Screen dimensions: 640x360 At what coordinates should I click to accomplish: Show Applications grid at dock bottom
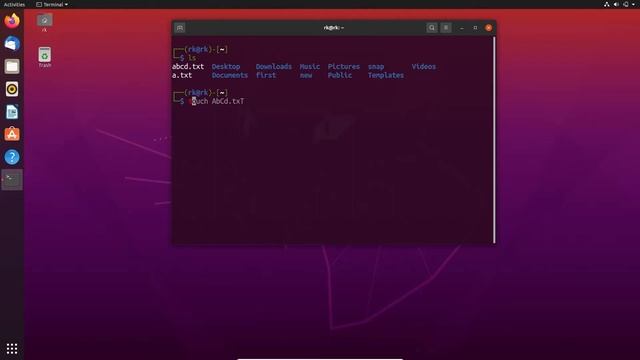(12, 348)
